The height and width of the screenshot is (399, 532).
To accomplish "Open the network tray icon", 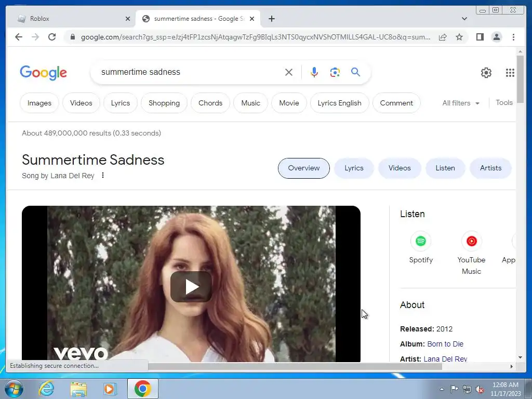I will pyautogui.click(x=467, y=389).
